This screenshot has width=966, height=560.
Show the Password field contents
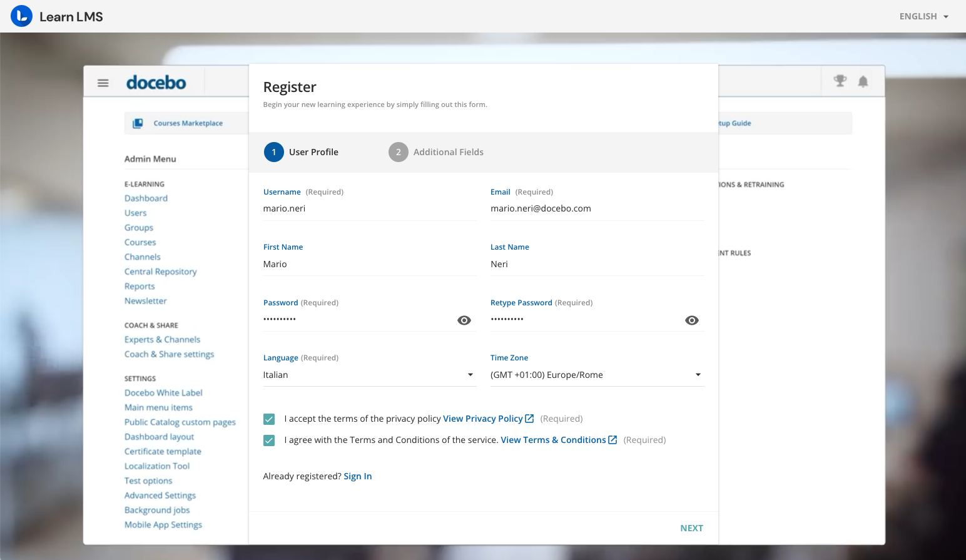click(x=464, y=320)
